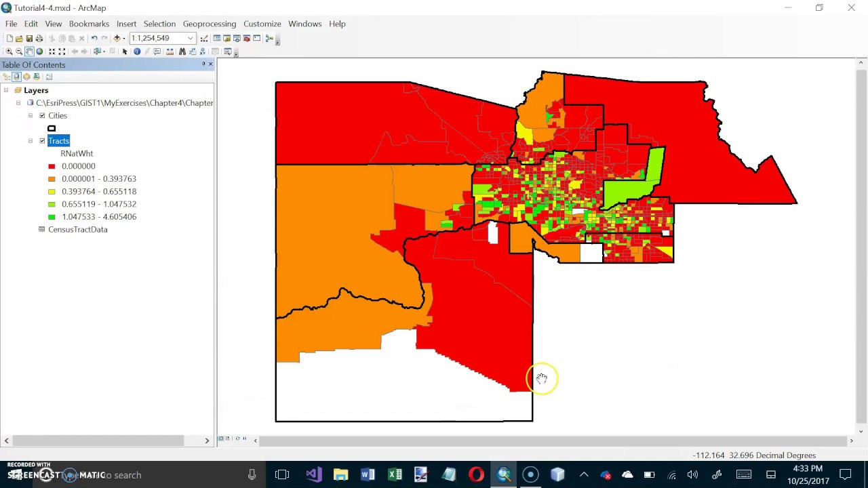
Task: Click the Go To XY tool
Action: [202, 52]
